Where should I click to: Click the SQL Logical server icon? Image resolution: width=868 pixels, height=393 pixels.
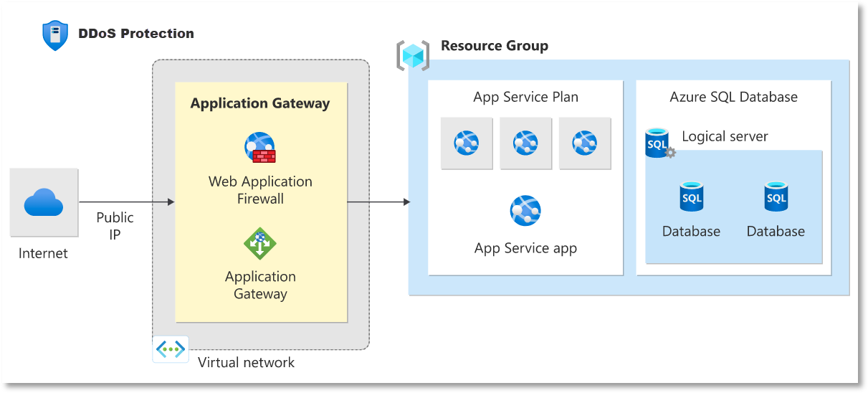(x=660, y=143)
